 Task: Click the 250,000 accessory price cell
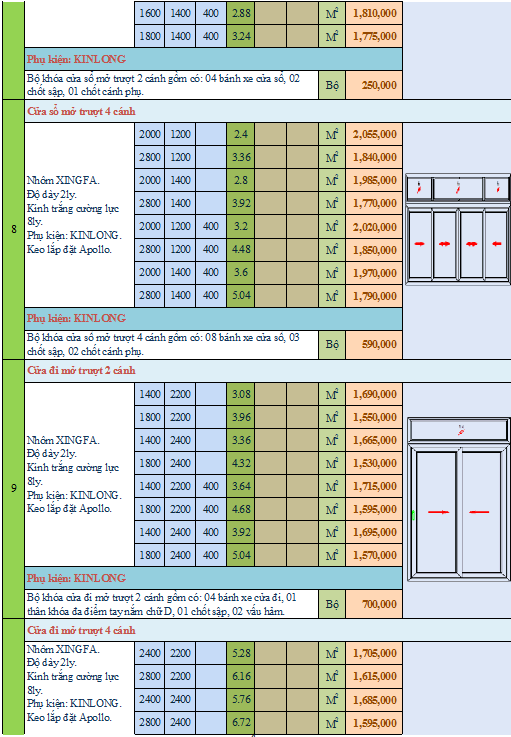point(374,85)
